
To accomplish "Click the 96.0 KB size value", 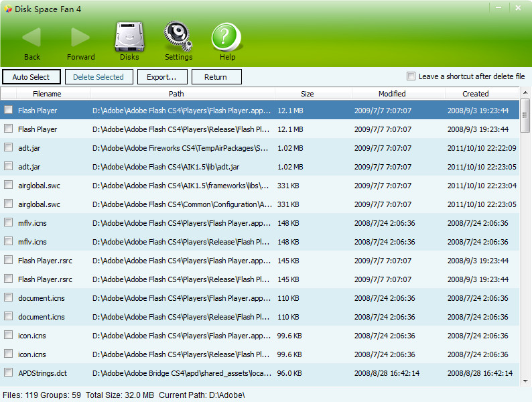I will (x=289, y=373).
